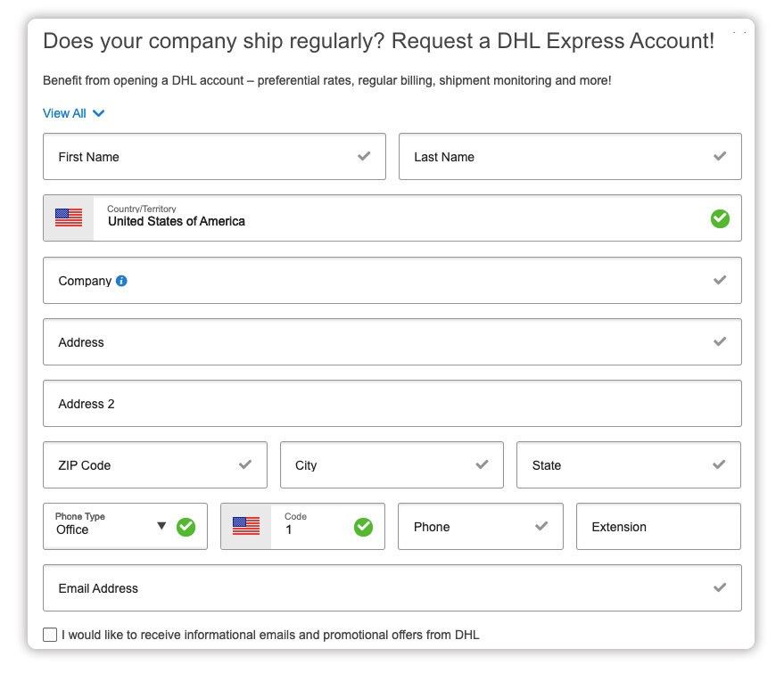Image resolution: width=784 pixels, height=673 pixels.
Task: Click green checkmark in Country/Territory field
Action: (x=720, y=218)
